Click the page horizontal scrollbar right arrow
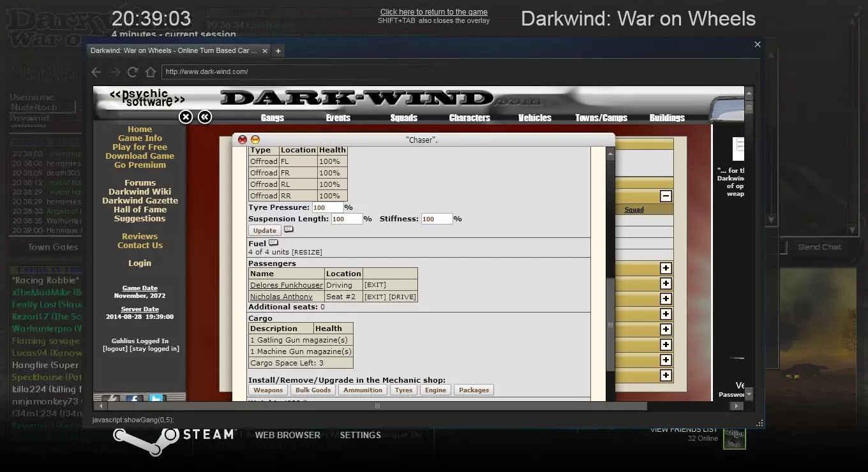Image resolution: width=868 pixels, height=472 pixels. [x=737, y=406]
